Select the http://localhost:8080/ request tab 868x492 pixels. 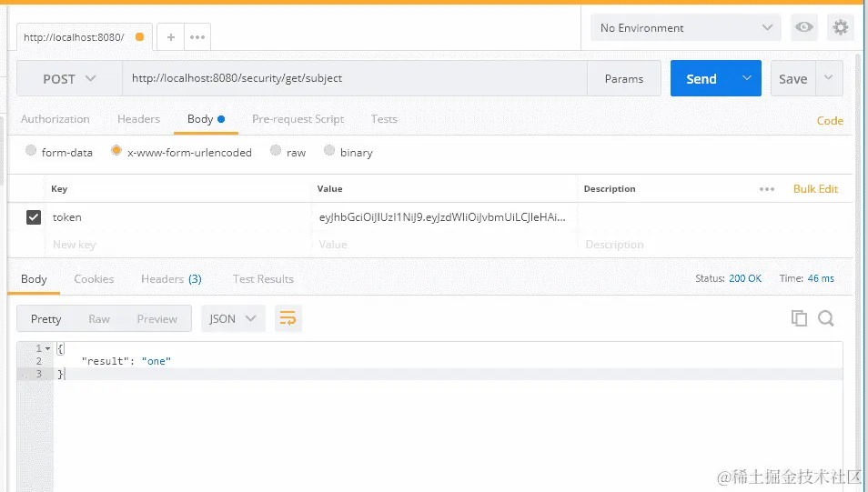84,37
